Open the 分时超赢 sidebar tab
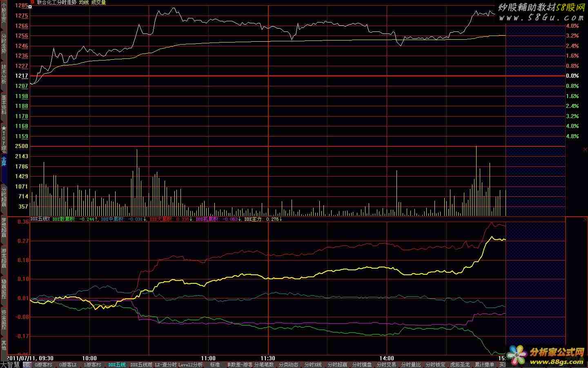 4,197
